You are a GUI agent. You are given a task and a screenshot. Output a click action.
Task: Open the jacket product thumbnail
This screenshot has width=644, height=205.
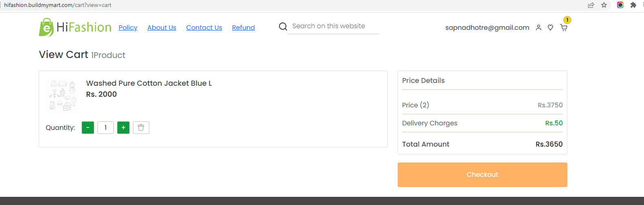coord(63,96)
